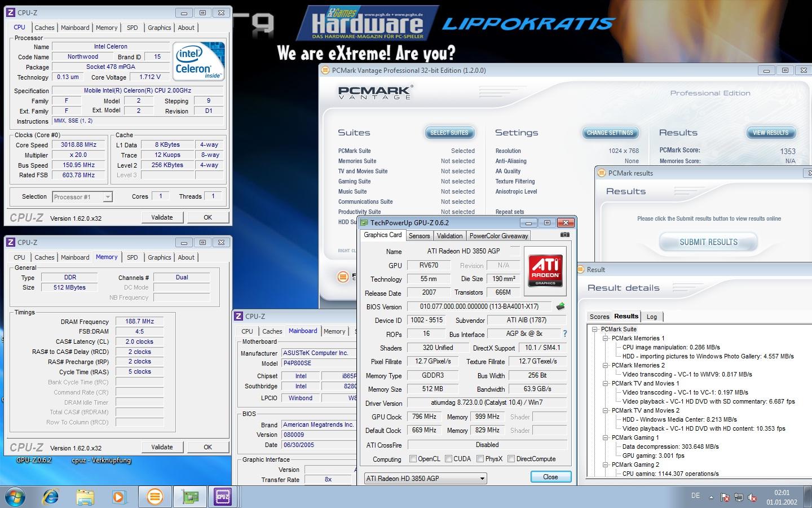Click the GPU-Z BIOS save chip icon

(560, 306)
